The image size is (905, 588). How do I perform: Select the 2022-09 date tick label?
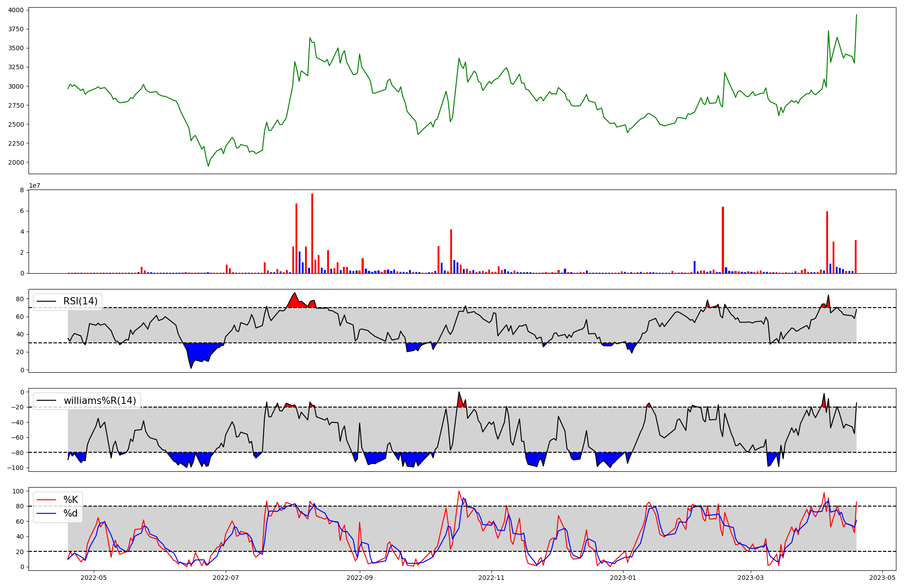pos(360,578)
